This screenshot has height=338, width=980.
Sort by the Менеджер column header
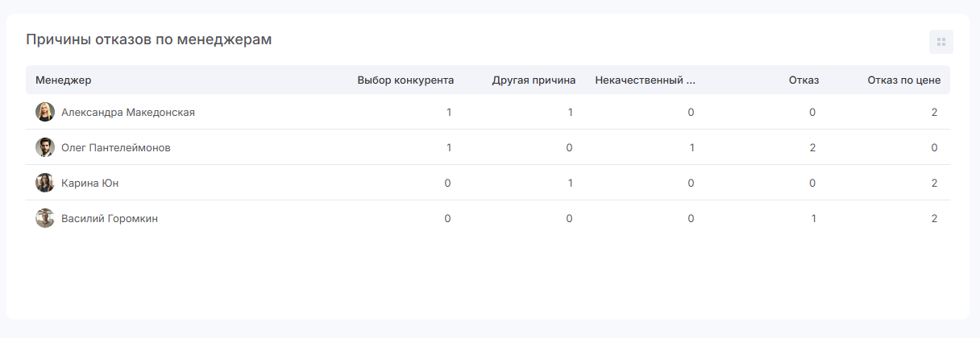point(64,80)
